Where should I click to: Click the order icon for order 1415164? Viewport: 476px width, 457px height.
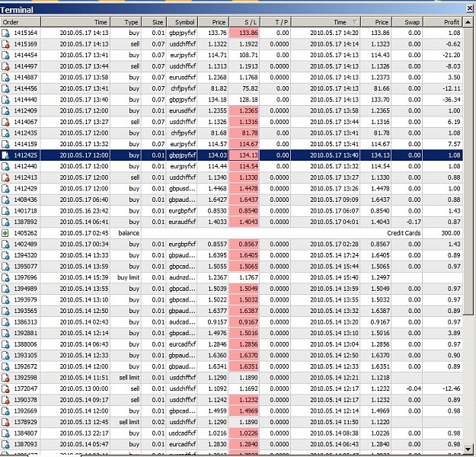pos(5,33)
